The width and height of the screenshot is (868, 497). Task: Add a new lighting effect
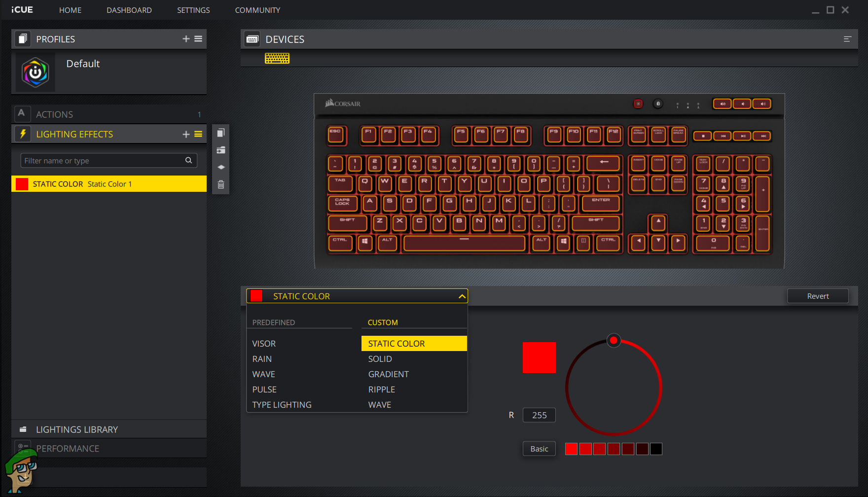(186, 134)
